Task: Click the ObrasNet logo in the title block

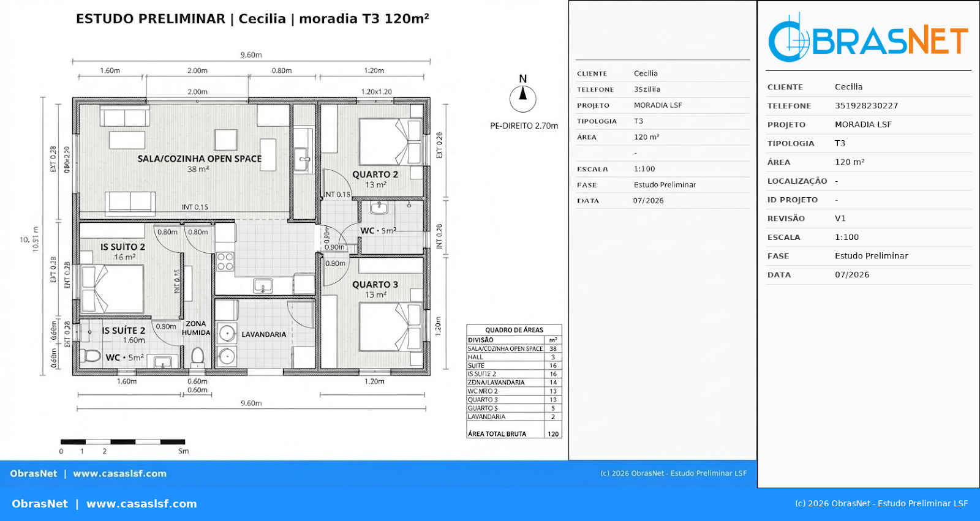Action: pos(868,39)
